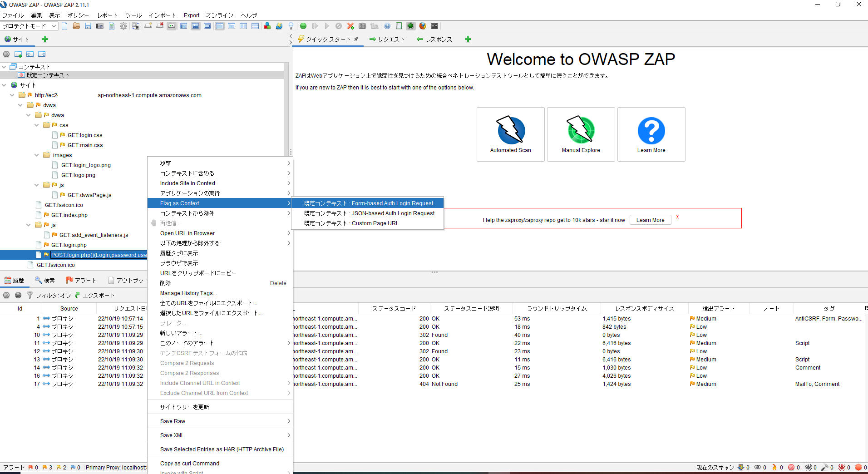
Task: Switch to the リクエスト tab
Action: pyautogui.click(x=386, y=39)
